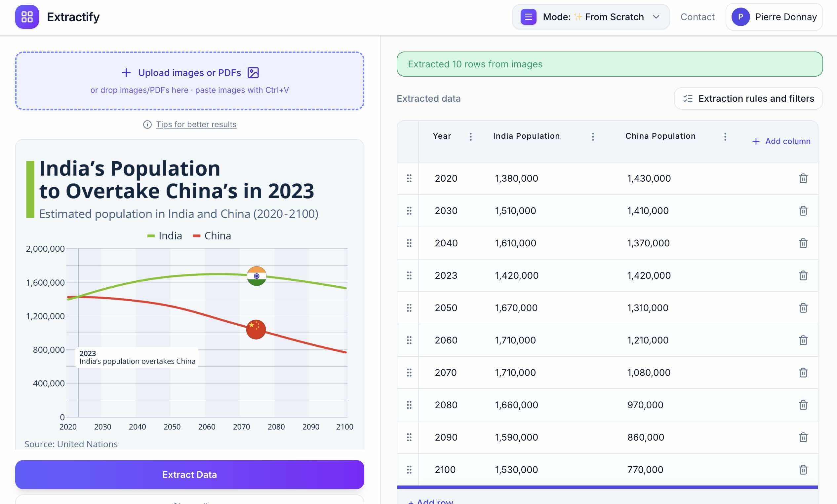Viewport: 837px width, 504px height.
Task: Click trash icon for the 2100 row
Action: point(803,469)
